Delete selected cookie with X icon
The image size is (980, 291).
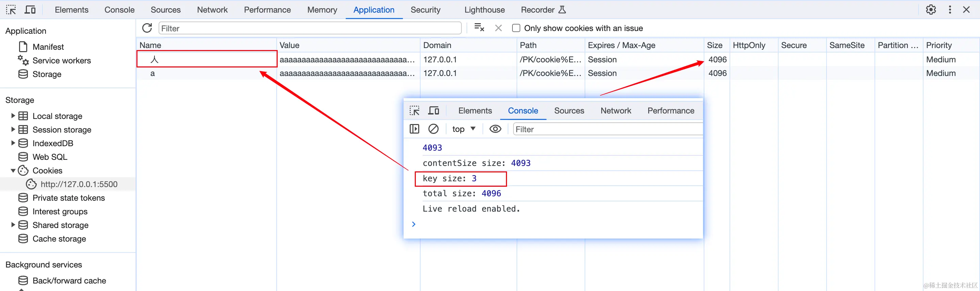tap(499, 28)
